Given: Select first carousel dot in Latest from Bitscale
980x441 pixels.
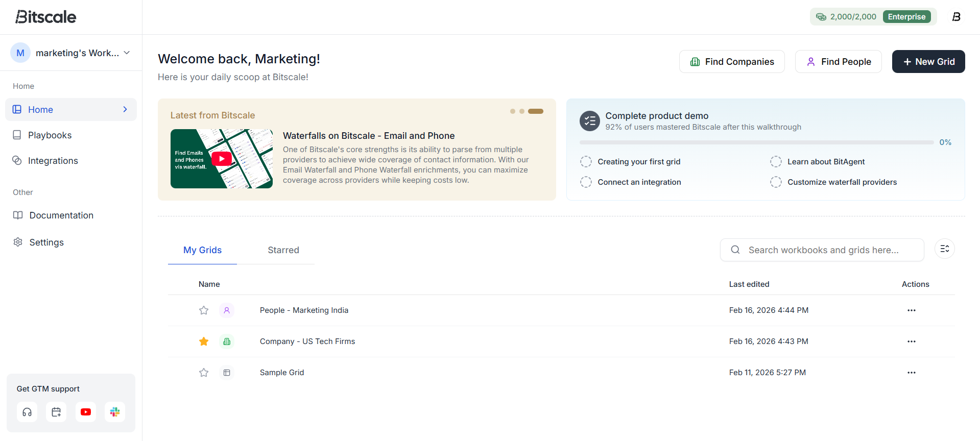Looking at the screenshot, I should click(513, 111).
